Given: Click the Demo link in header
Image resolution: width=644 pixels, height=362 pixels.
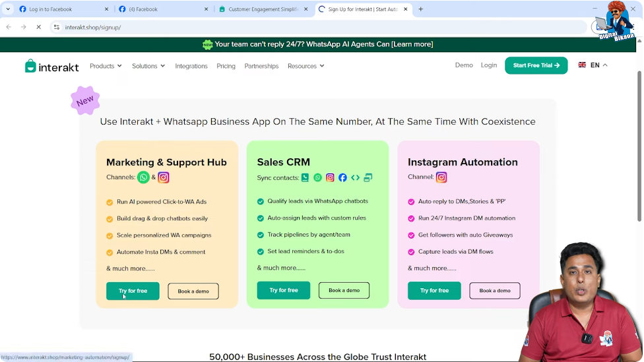Looking at the screenshot, I should [x=464, y=65].
